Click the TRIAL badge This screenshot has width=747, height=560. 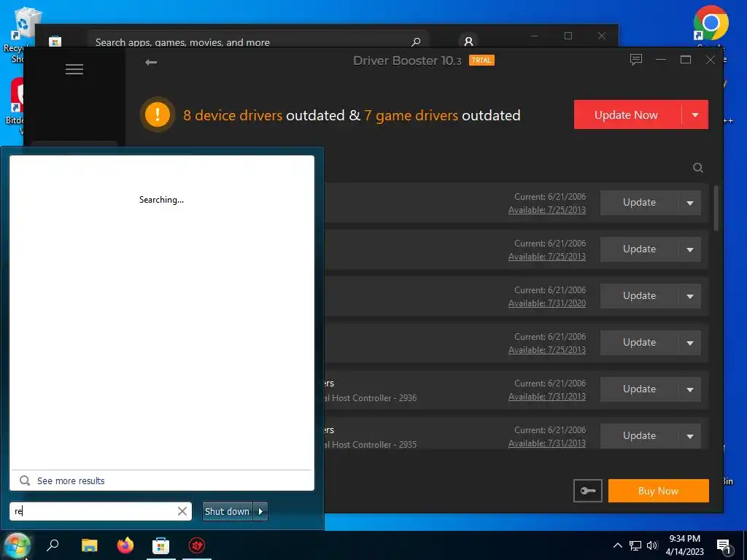pos(481,61)
